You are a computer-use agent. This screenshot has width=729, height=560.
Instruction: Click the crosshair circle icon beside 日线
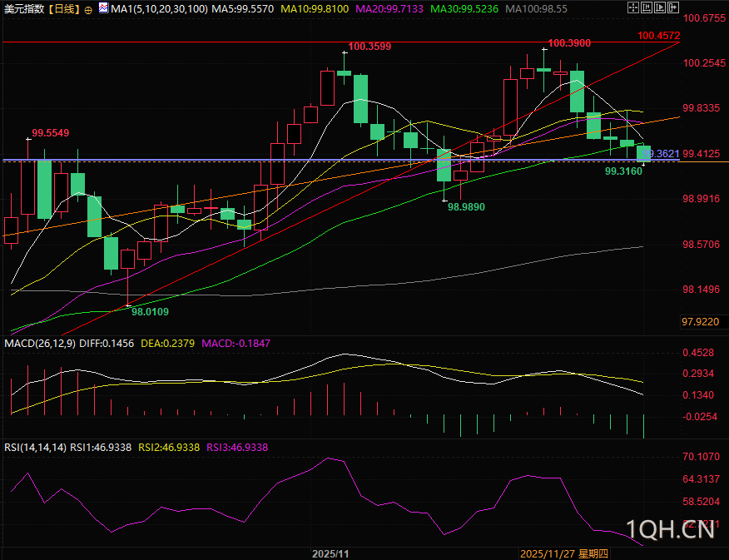(x=88, y=10)
